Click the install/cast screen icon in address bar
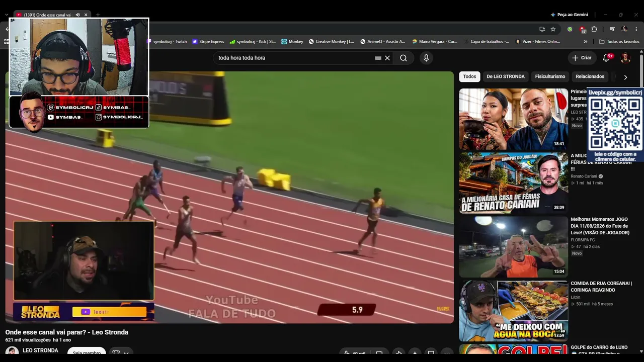The height and width of the screenshot is (362, 644). 542,29
